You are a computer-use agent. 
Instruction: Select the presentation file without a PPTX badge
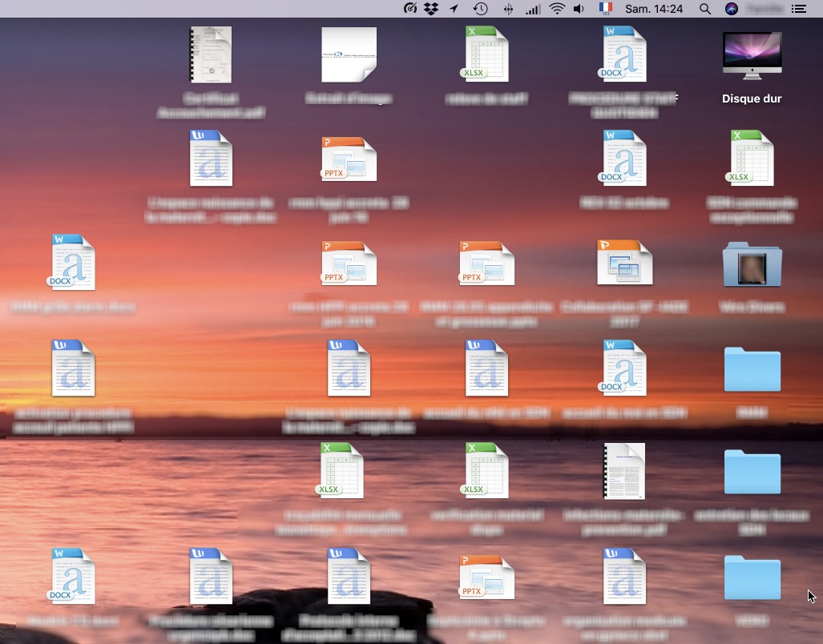pyautogui.click(x=624, y=263)
